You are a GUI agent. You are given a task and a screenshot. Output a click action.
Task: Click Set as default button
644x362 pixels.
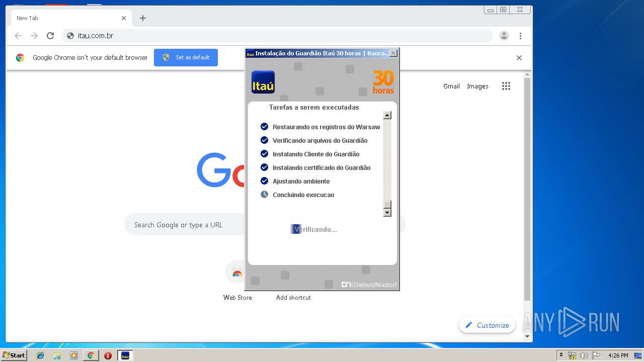pyautogui.click(x=186, y=57)
